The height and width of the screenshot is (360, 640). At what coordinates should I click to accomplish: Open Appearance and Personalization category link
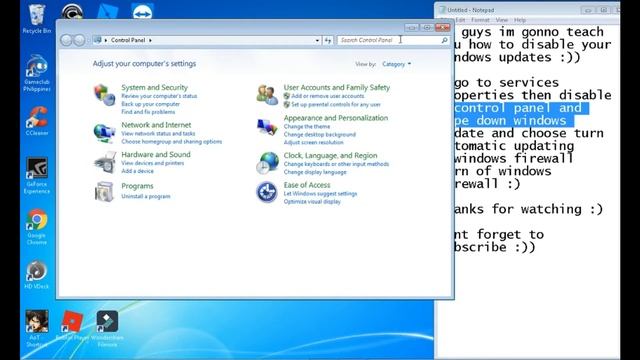336,118
